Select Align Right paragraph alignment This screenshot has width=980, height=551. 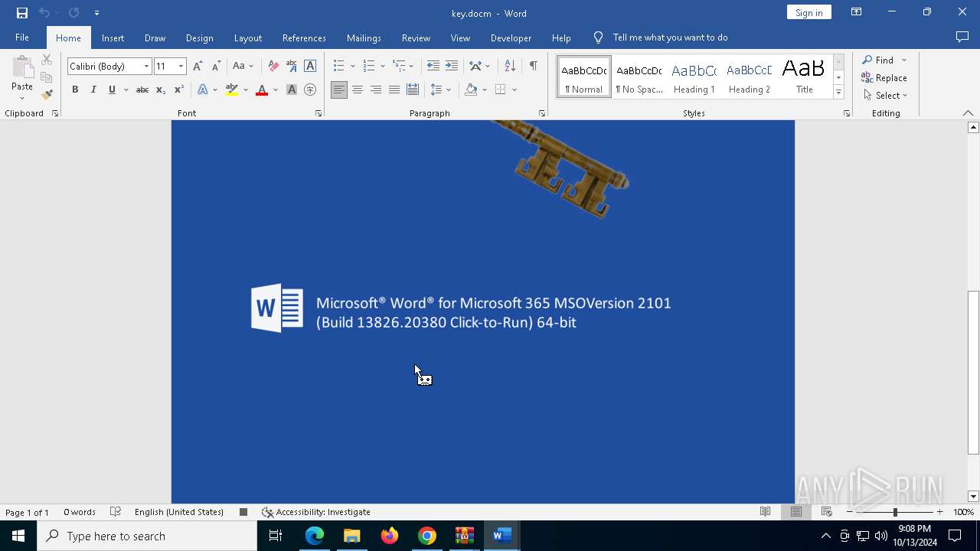(376, 90)
